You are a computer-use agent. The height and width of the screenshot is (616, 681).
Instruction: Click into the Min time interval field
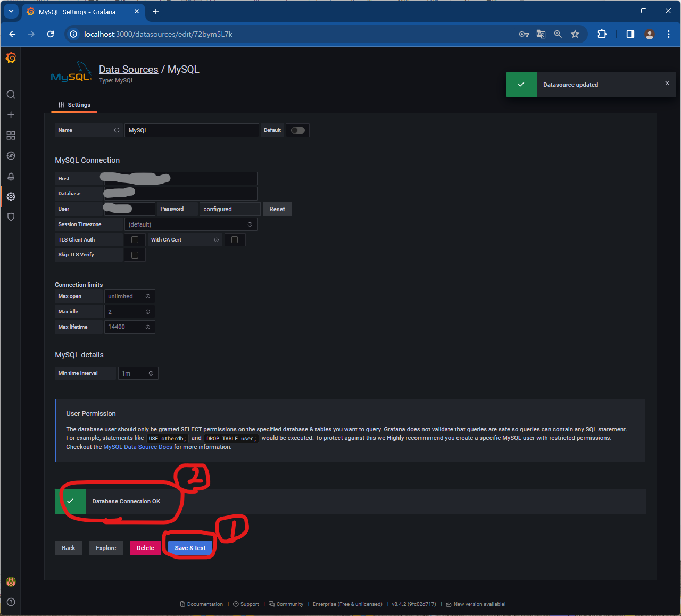click(x=138, y=373)
